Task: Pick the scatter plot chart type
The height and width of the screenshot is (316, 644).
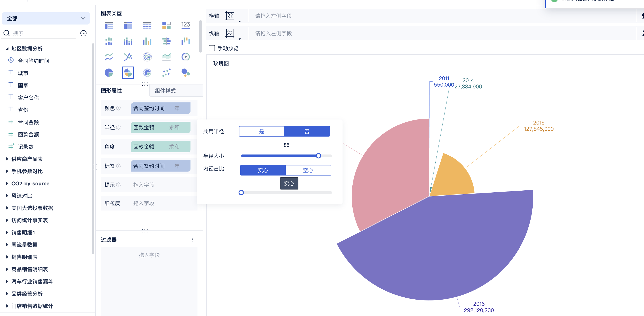Action: [166, 73]
